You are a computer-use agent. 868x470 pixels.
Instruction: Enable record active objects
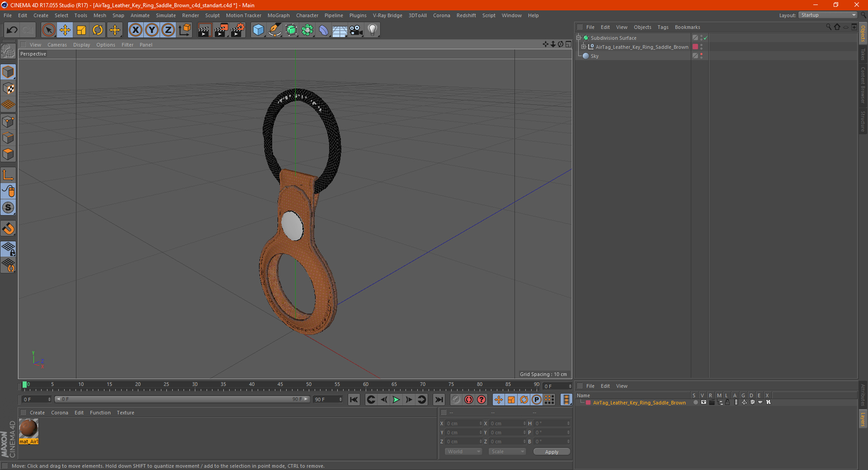click(x=456, y=399)
